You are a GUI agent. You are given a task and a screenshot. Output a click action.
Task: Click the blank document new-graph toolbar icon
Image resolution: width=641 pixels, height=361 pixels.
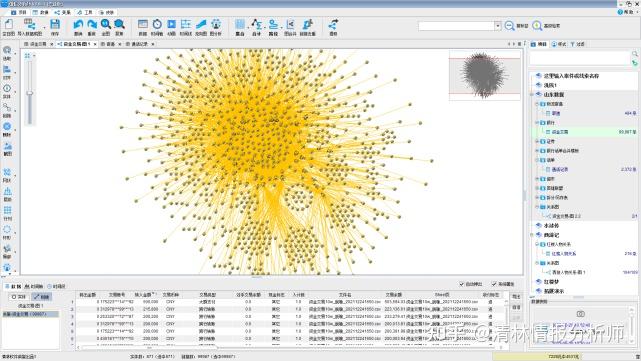point(8,25)
